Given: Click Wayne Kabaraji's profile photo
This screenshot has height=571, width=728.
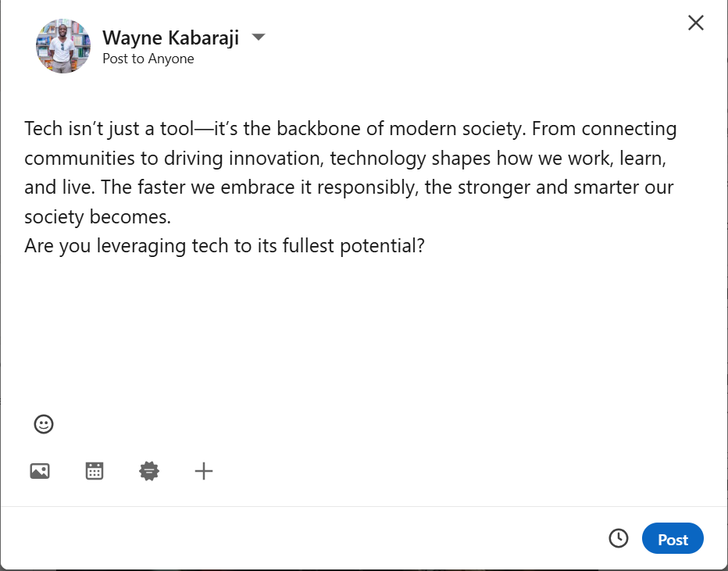Looking at the screenshot, I should (62, 46).
